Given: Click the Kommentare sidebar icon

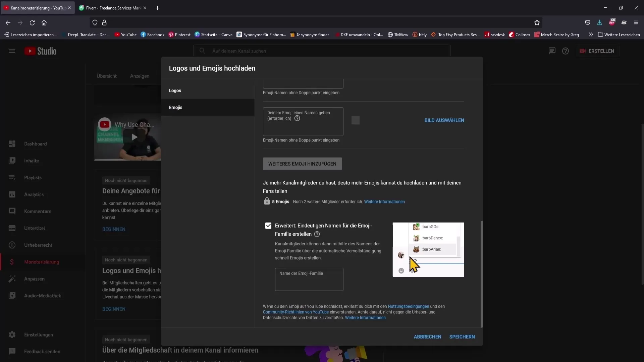Looking at the screenshot, I should [12, 211].
